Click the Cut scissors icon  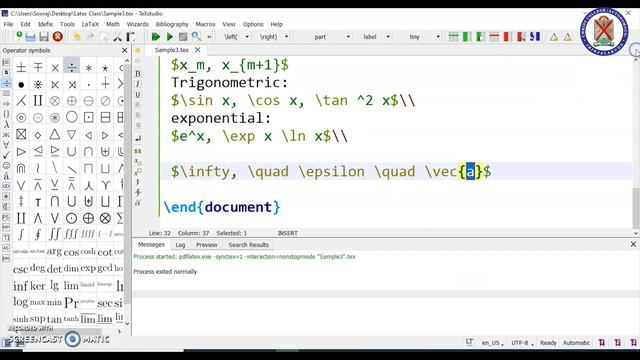pos(118,37)
